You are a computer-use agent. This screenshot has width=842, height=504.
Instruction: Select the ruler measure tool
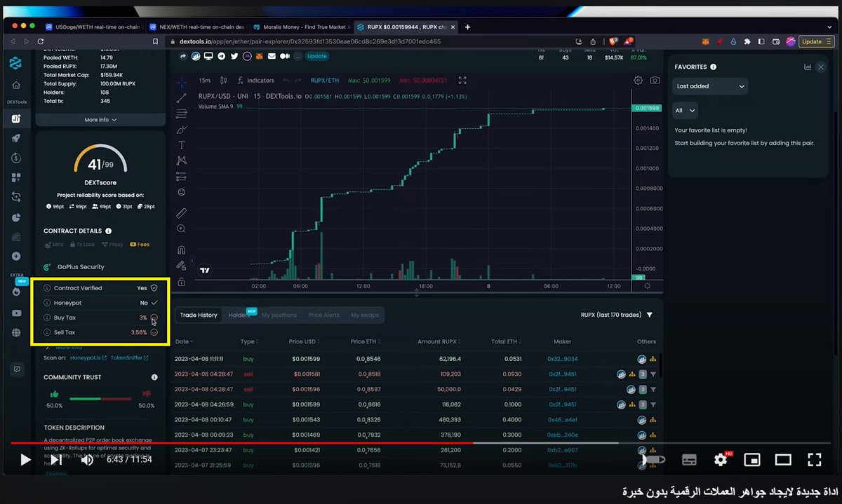coord(181,212)
